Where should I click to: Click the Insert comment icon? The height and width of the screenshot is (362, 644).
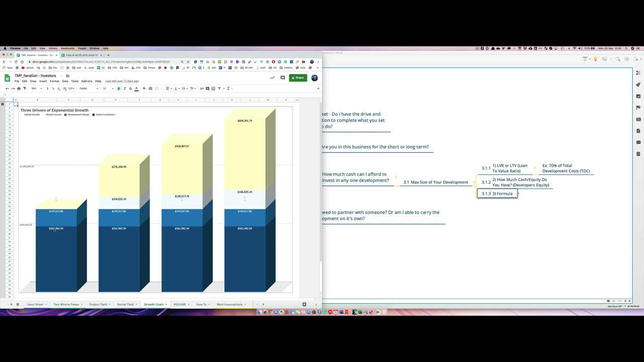tap(207, 88)
